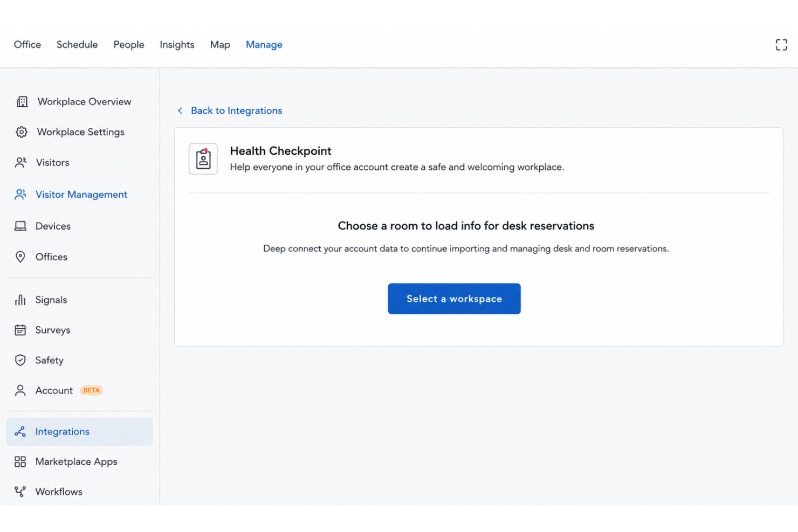Select Integrations in the sidebar

pyautogui.click(x=80, y=432)
